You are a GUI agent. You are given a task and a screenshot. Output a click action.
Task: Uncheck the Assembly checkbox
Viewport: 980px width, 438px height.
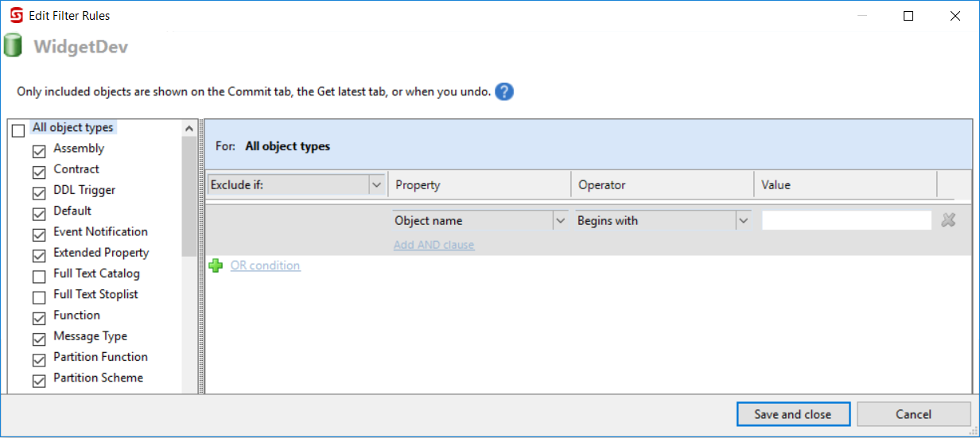pyautogui.click(x=39, y=151)
